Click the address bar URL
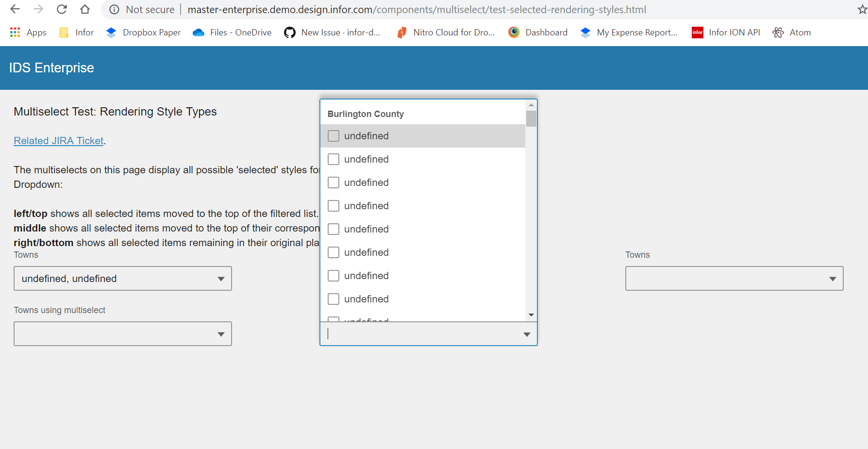The image size is (868, 449). pyautogui.click(x=417, y=10)
